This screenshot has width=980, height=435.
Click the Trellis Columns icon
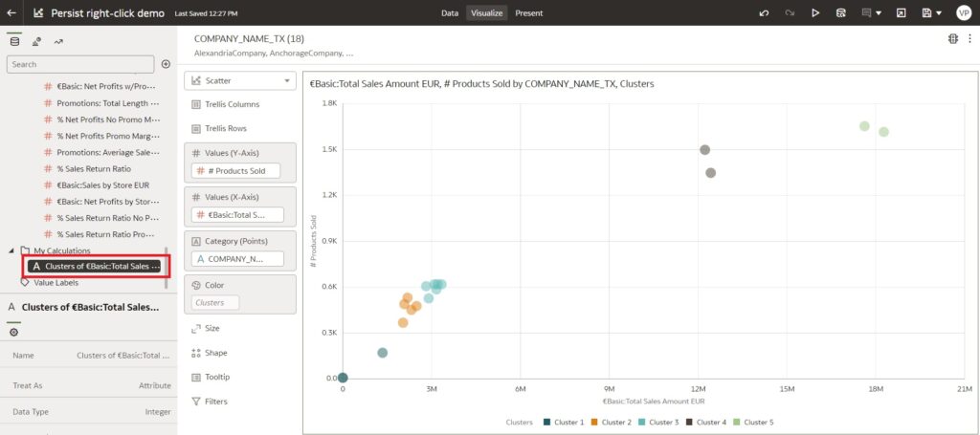pyautogui.click(x=195, y=104)
